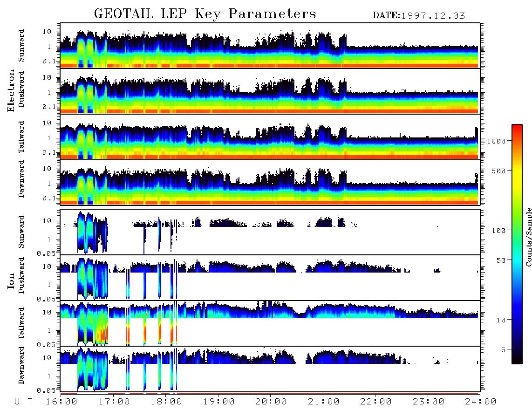Click the 24:00 time tick label
Viewport: 532px width, 410px height.
point(481,402)
